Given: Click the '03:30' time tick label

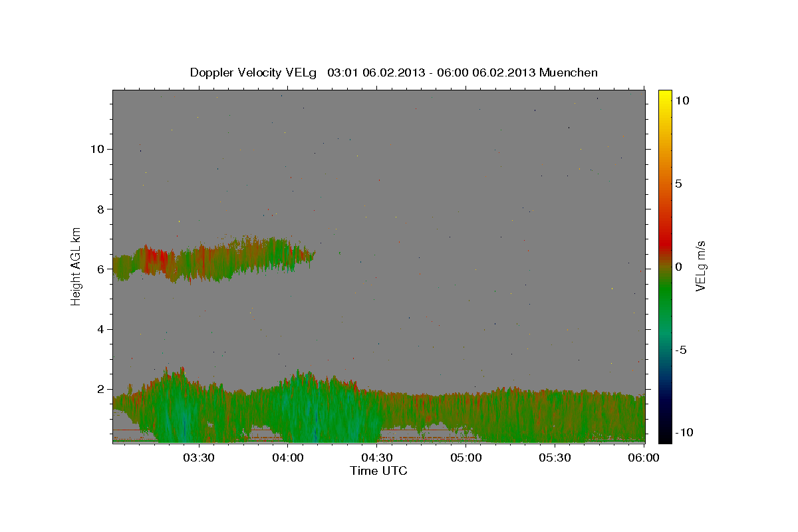Looking at the screenshot, I should pos(198,458).
